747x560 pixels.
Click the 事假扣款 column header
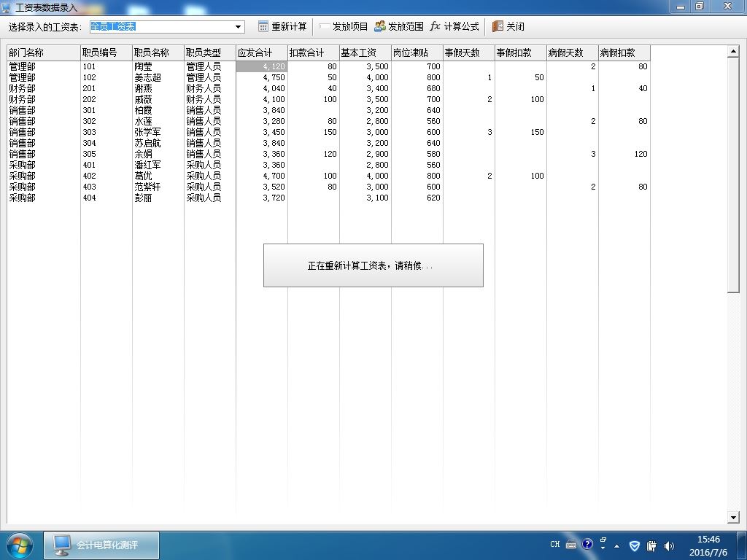click(521, 52)
